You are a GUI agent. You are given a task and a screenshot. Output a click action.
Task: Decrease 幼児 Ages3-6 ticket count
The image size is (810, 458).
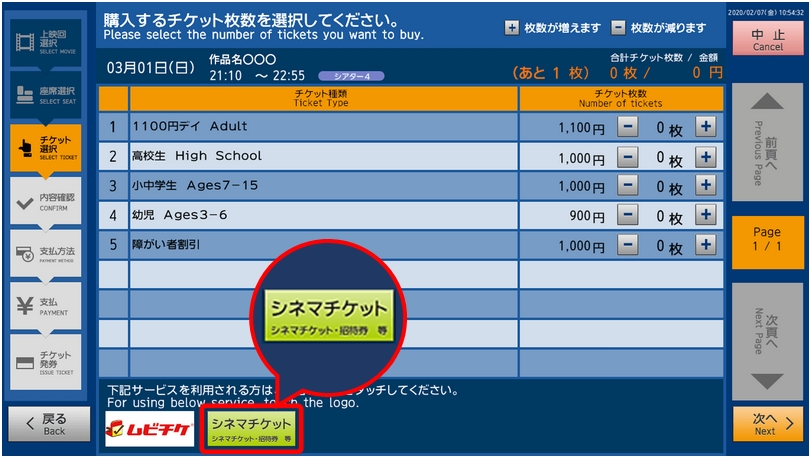(628, 215)
